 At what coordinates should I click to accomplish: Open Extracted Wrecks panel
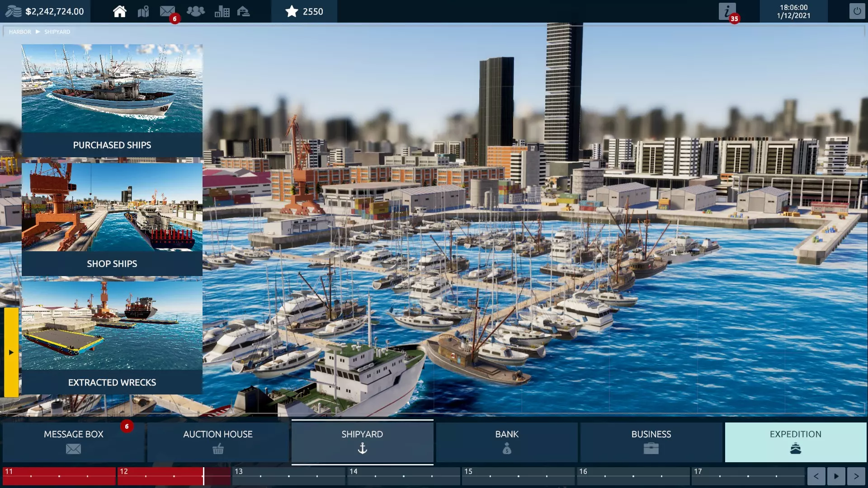(112, 337)
